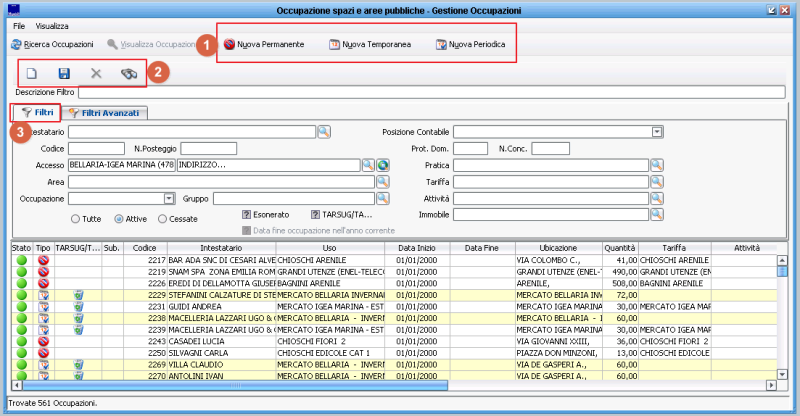Click lookup magnifier next to Immobile field
800x416 pixels.
point(656,214)
